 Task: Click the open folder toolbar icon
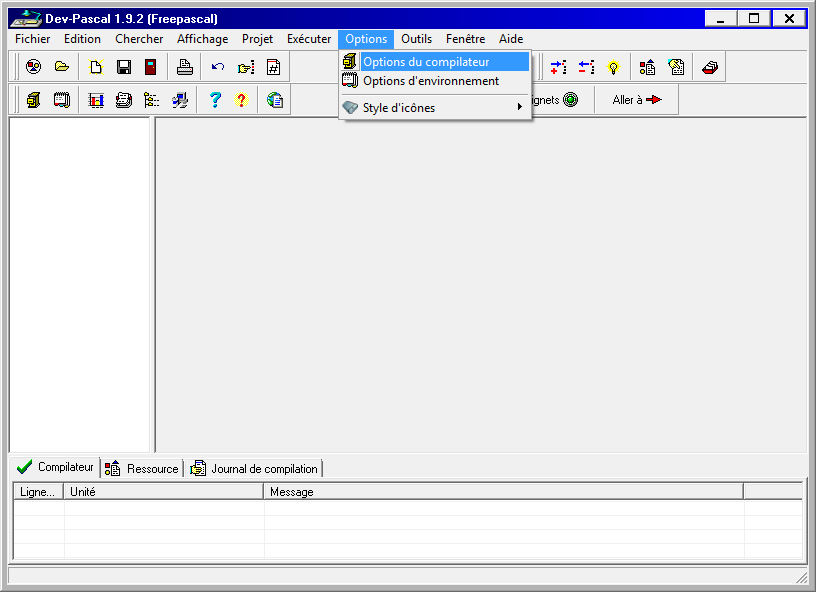62,67
